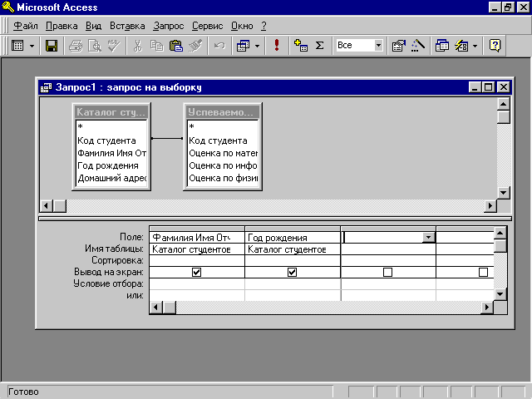Open the Запрос menu
Viewport: 532px width, 399px height.
168,26
